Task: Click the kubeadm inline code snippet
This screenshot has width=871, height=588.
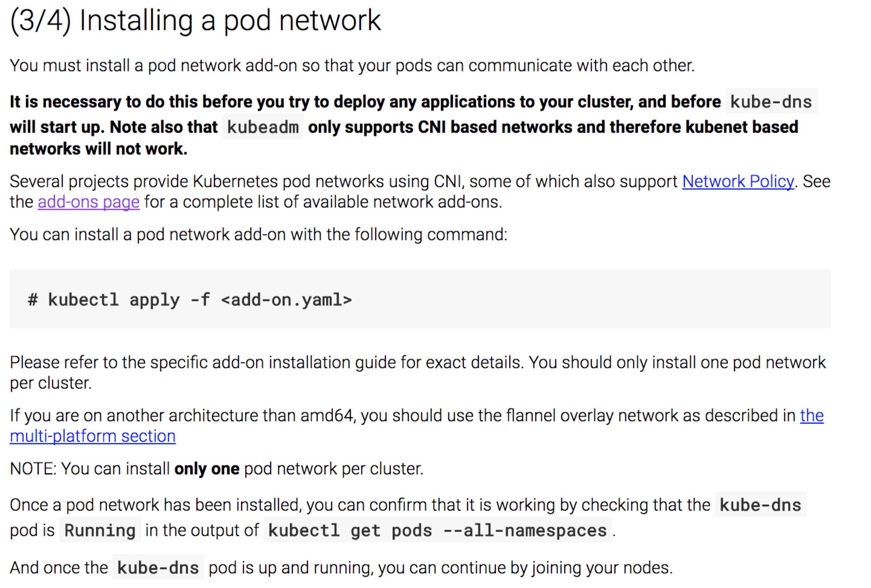Action: pos(262,127)
